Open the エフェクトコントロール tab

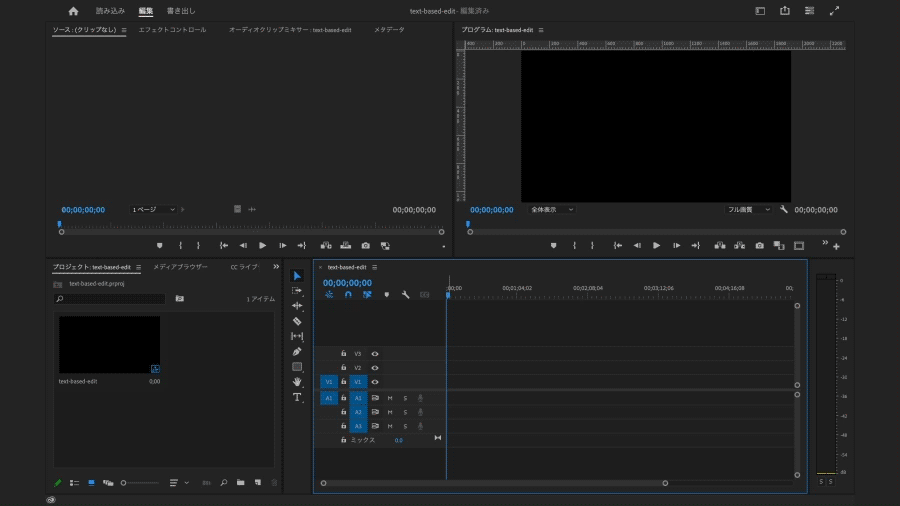point(172,30)
